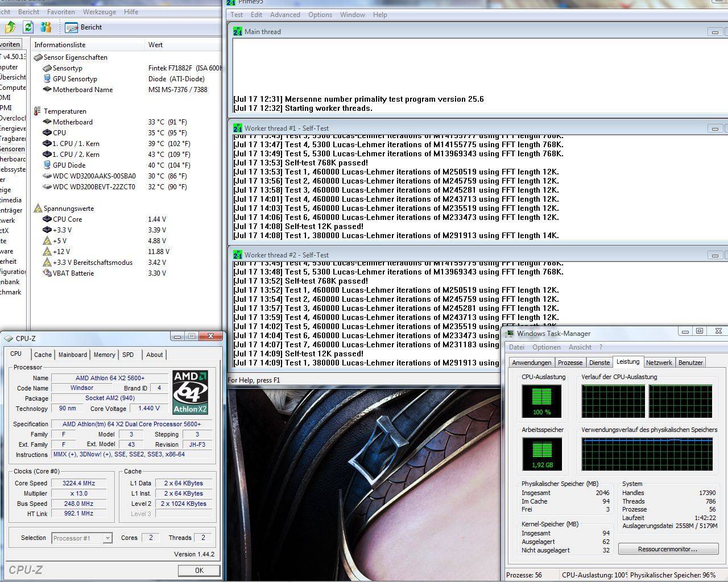Viewport: 728px width, 582px height.
Task: Open the Werkzeuge menu in Everest
Action: point(99,11)
